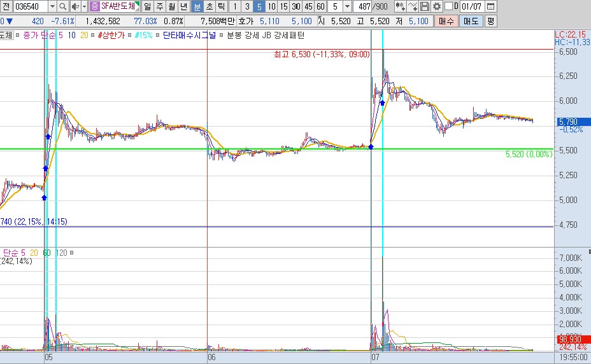Click the purple 증 market badge

click(95, 6)
